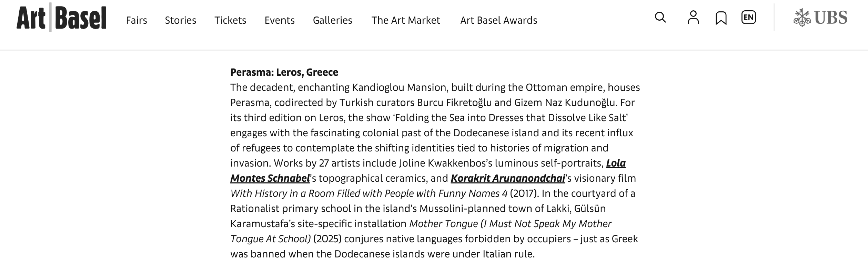Switch language using the EN button
Screen dimensions: 868x265
click(x=748, y=17)
